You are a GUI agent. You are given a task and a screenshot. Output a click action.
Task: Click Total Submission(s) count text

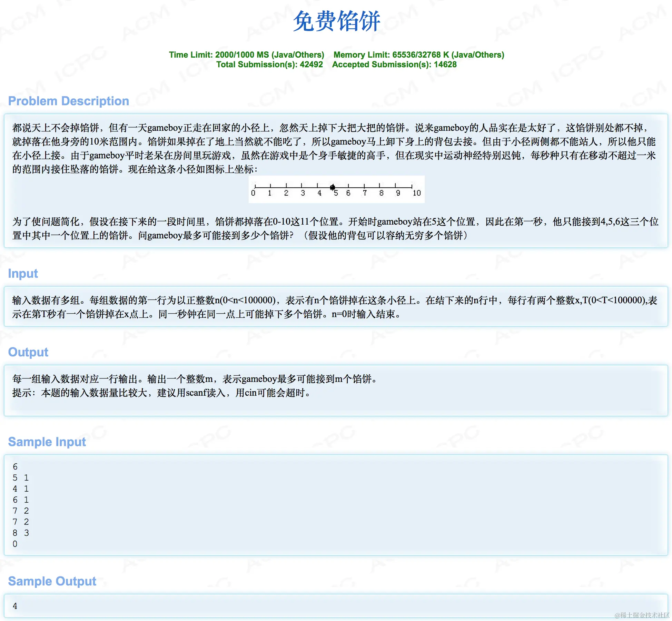click(x=269, y=65)
